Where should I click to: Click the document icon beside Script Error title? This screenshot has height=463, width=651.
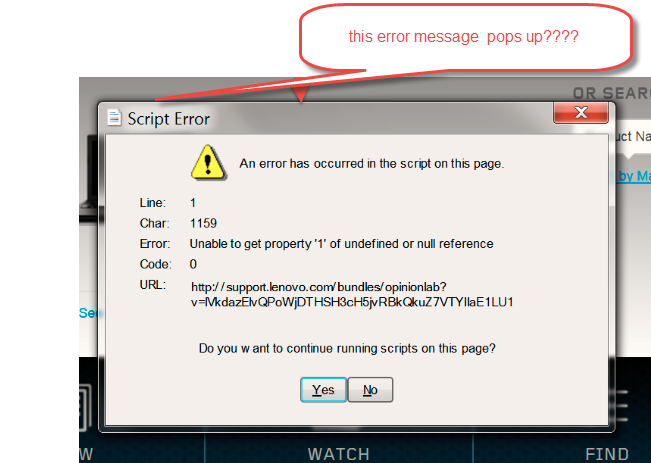tap(114, 118)
